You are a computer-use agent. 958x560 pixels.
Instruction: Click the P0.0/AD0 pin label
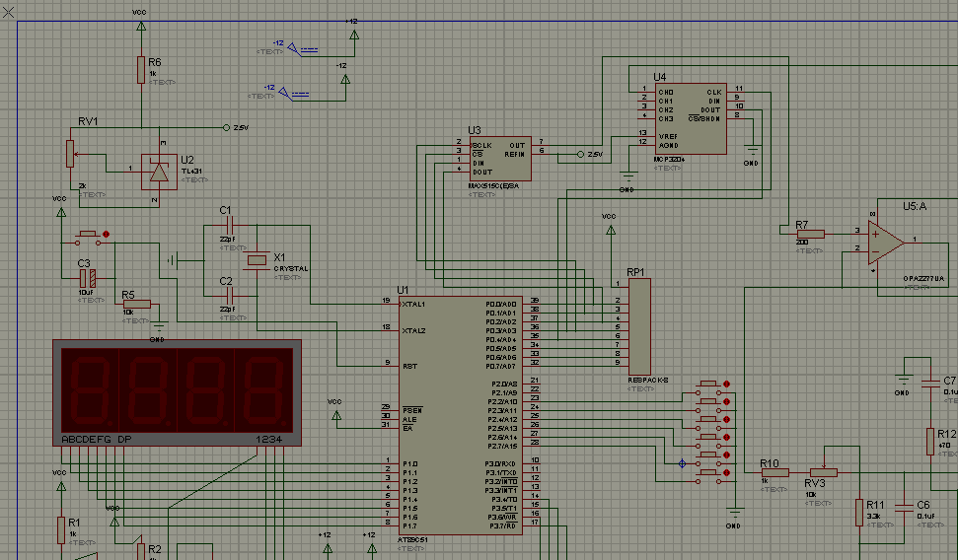(501, 304)
